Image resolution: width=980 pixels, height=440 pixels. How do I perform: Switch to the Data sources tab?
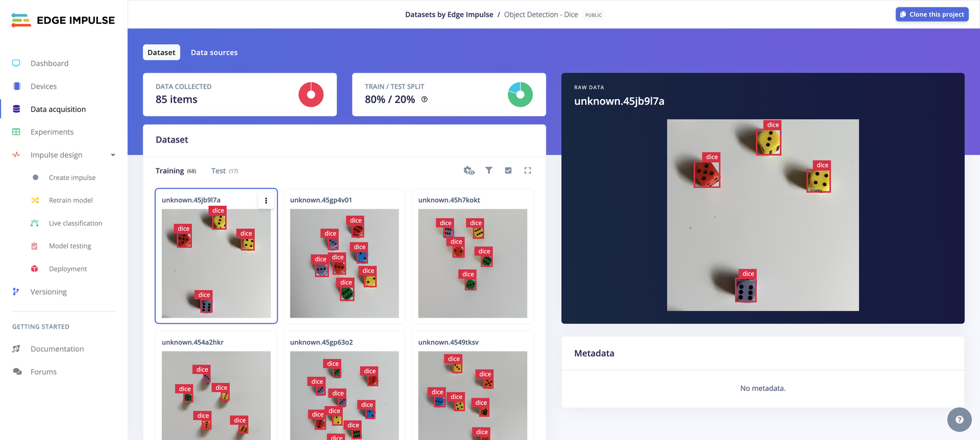coord(214,53)
